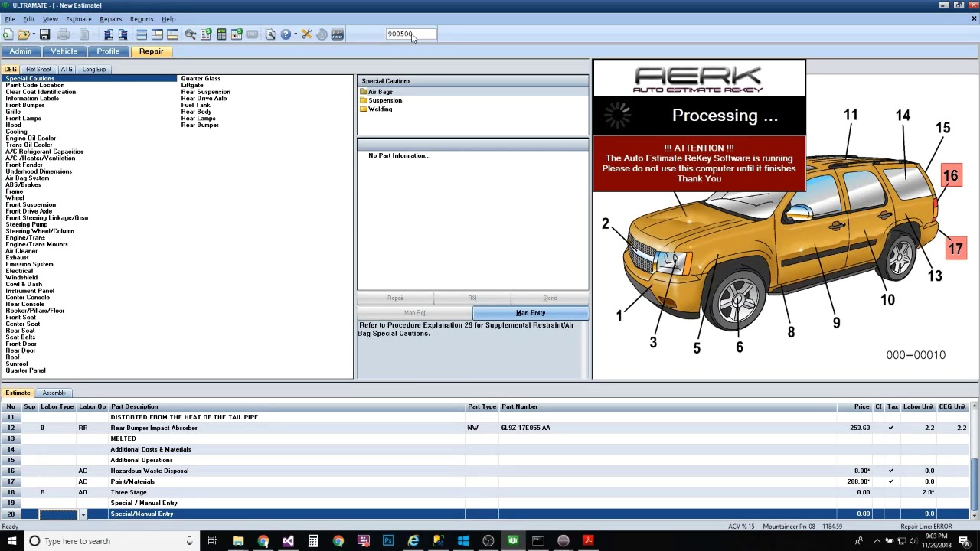The image size is (980, 551).
Task: Click the toolbar number input field
Action: click(411, 34)
